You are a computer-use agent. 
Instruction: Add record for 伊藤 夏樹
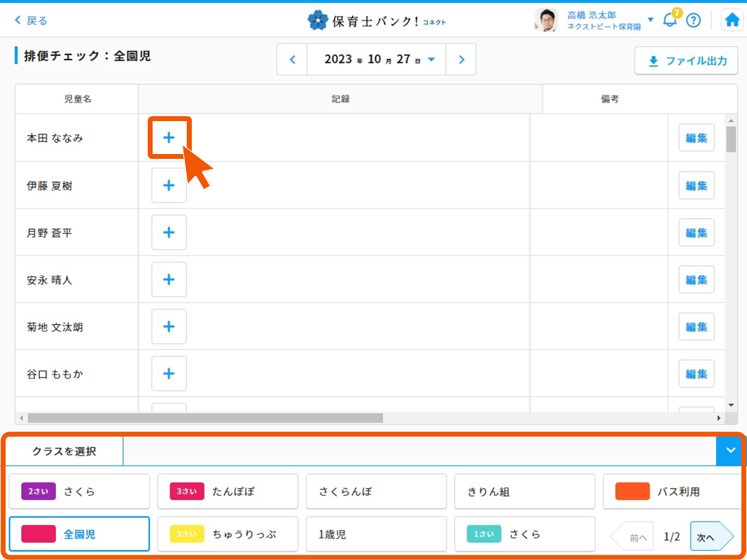(x=169, y=185)
